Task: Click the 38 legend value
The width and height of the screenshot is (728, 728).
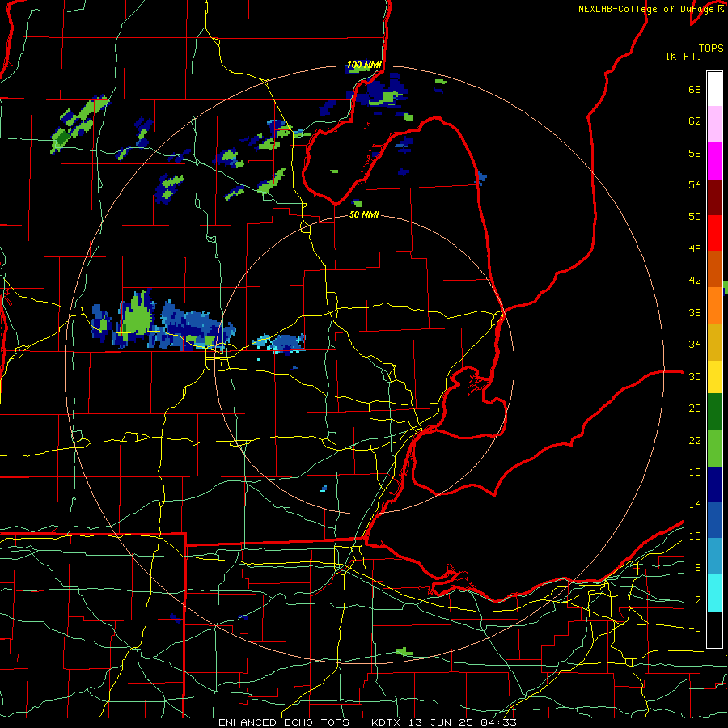Action: pyautogui.click(x=695, y=312)
